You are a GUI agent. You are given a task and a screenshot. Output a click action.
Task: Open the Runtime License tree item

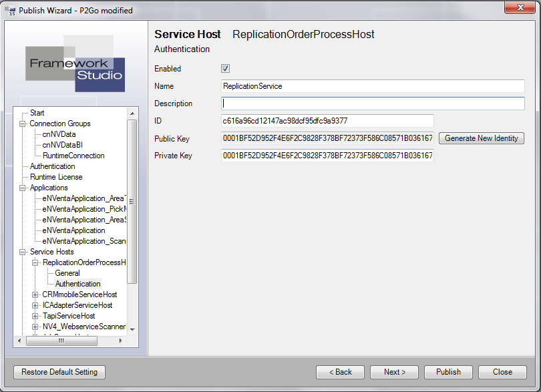(56, 177)
